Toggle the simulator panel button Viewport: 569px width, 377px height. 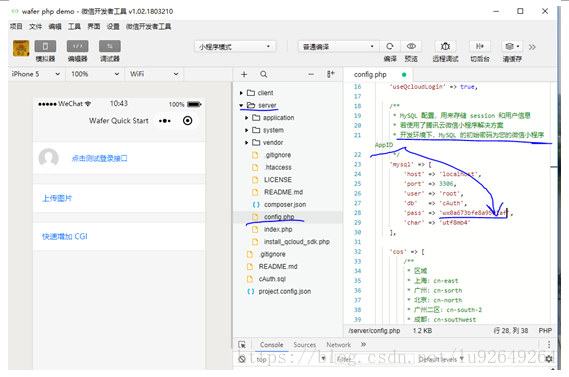pyautogui.click(x=45, y=46)
